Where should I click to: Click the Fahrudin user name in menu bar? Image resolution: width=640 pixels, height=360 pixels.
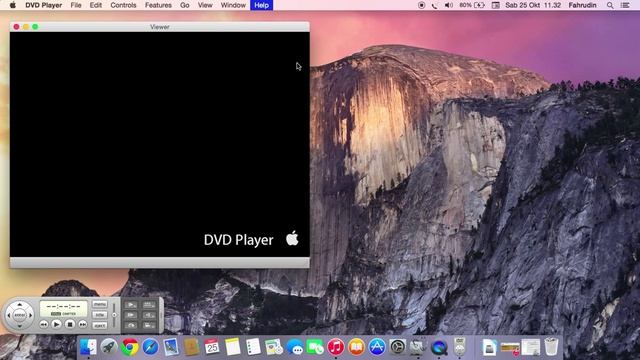click(x=582, y=5)
